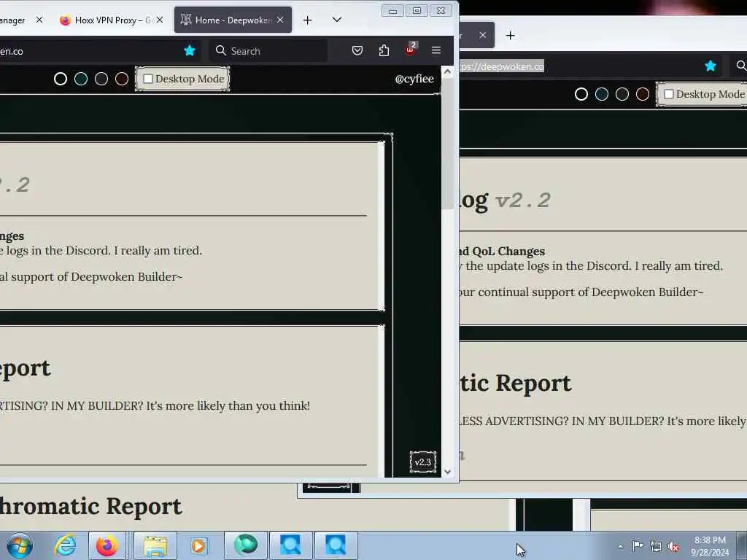
Task: Open the Pocket save icon in front window
Action: point(357,50)
